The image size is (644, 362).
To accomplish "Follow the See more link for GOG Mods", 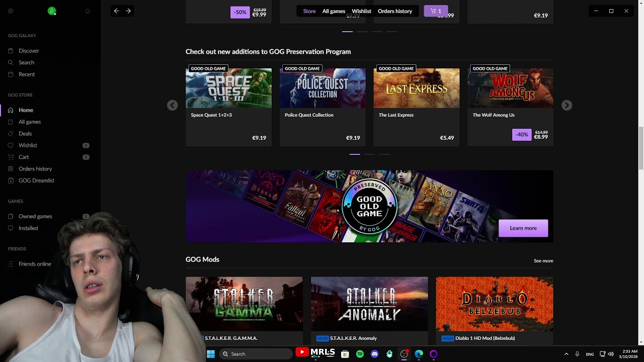I will point(543,261).
